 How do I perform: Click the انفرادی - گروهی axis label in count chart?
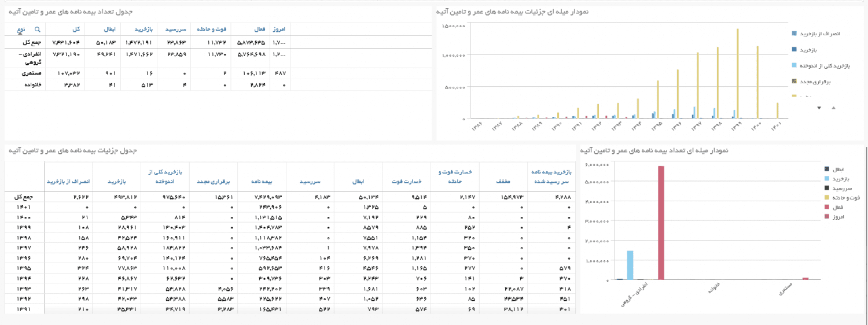coord(635,294)
